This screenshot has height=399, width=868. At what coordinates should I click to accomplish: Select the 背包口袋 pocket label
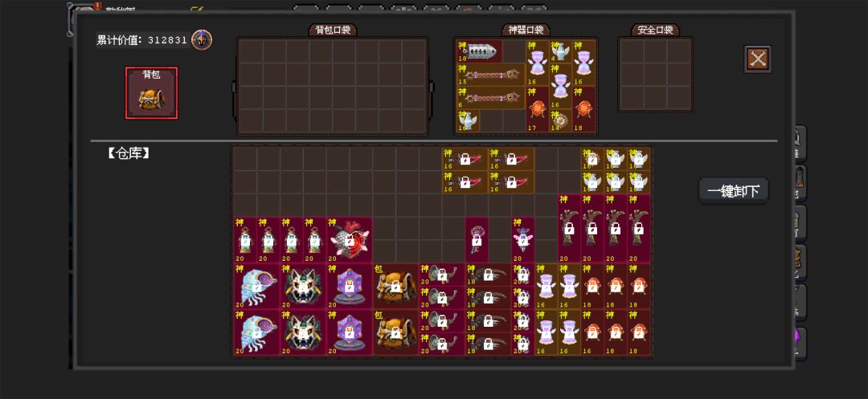(333, 30)
